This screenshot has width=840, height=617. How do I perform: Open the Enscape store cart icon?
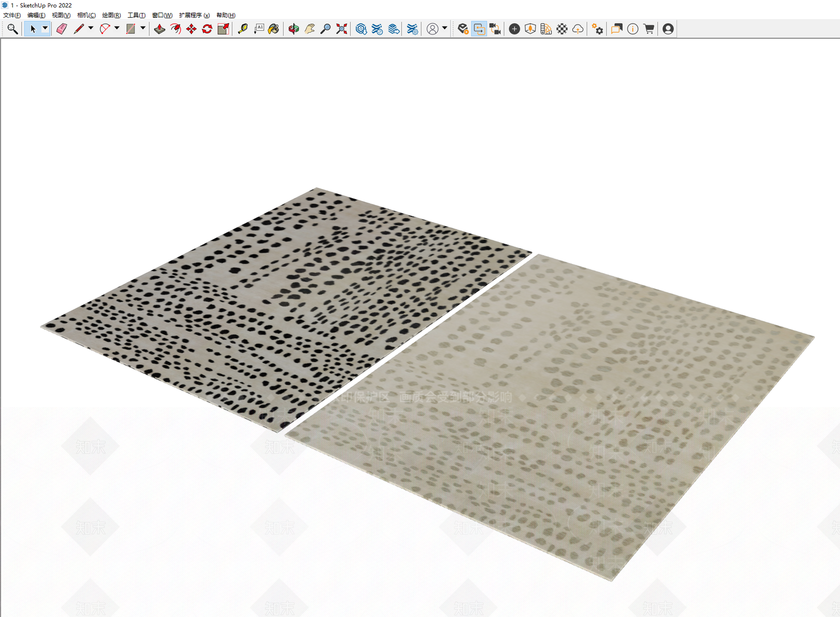pos(649,29)
